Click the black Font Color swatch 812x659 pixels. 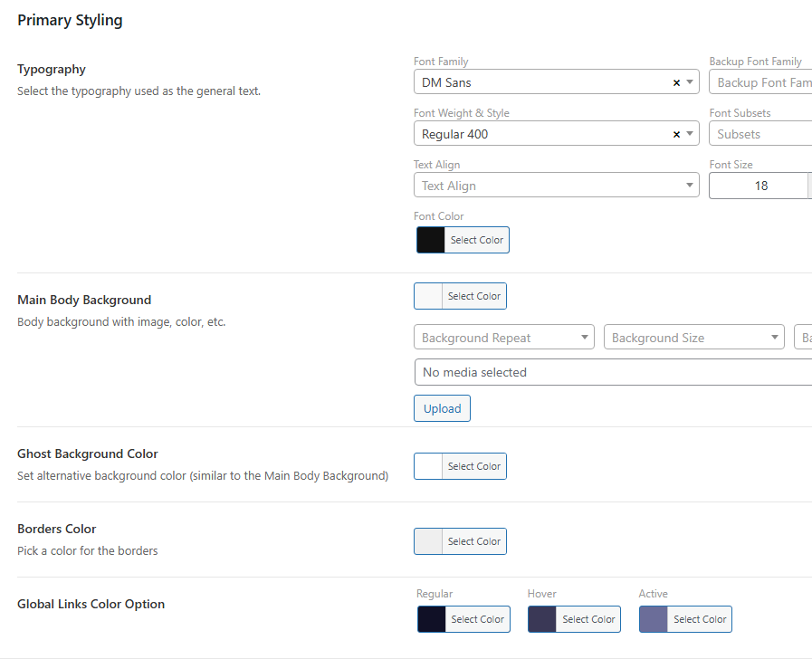point(431,240)
